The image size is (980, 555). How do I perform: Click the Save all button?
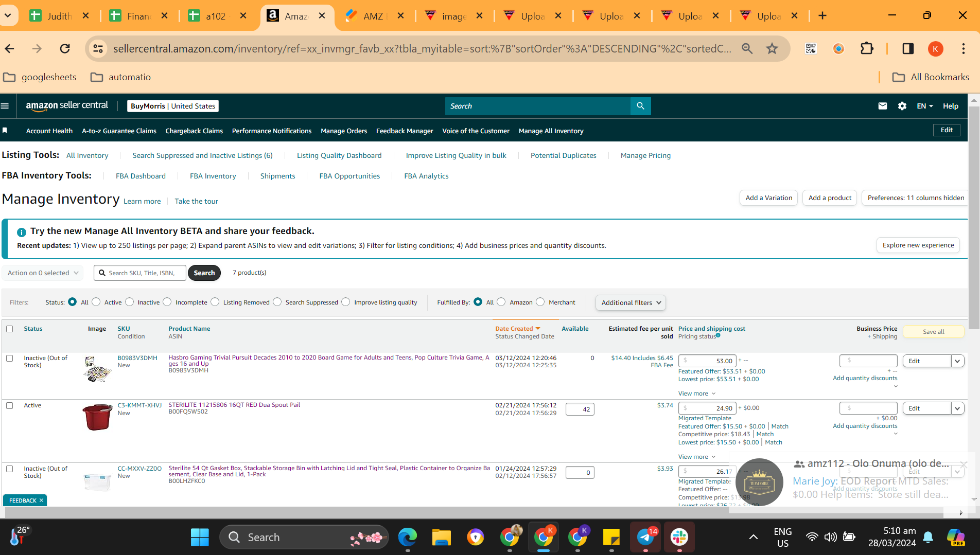tap(933, 332)
